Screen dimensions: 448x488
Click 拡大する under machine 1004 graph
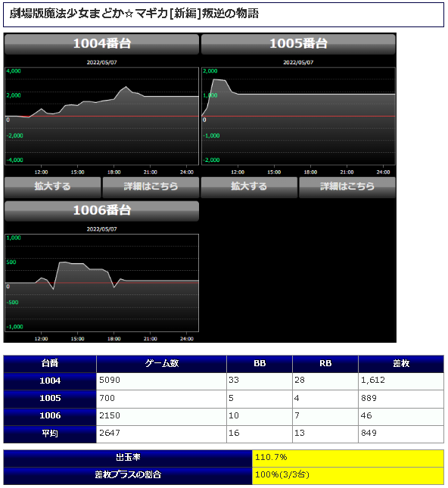[53, 187]
